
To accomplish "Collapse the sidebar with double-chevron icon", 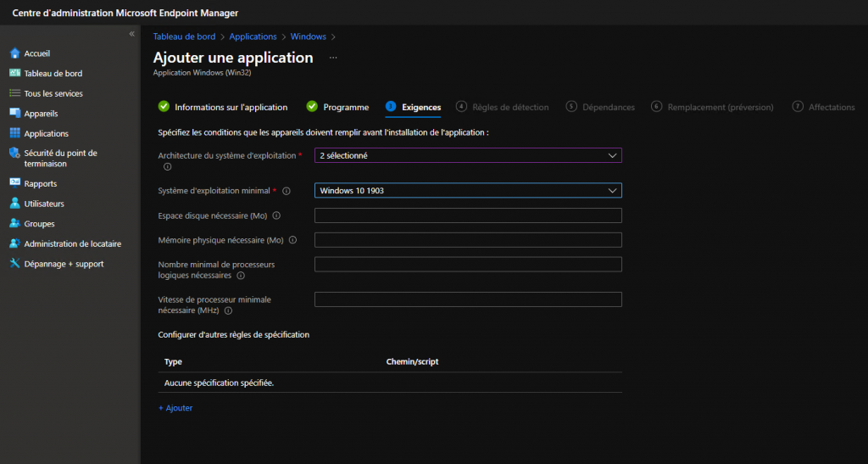I will coord(131,34).
